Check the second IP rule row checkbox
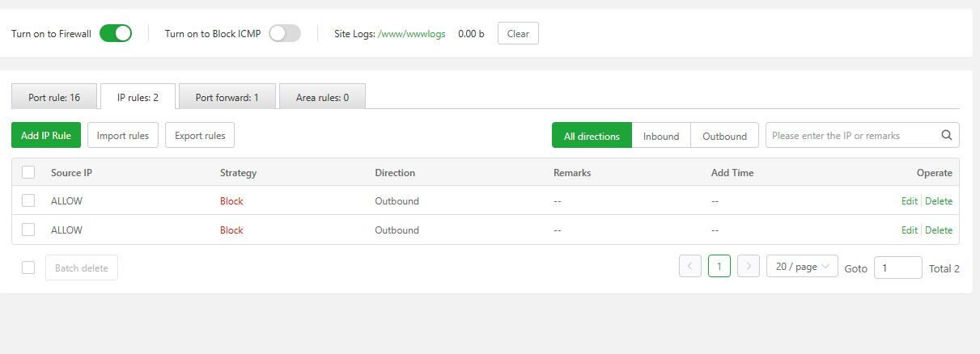The width and height of the screenshot is (980, 354). (x=28, y=230)
